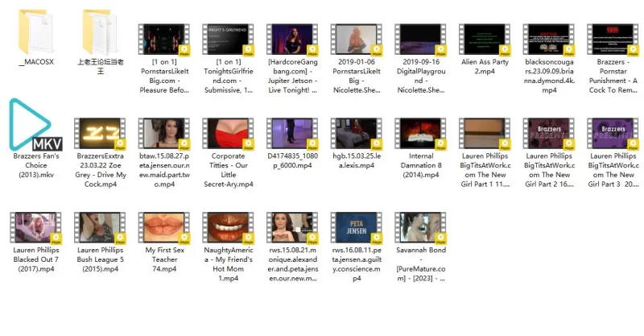Screen dimensions: 644x336
Task: Select the BrazzersExxtra 23.03.22 Zoe Grey file
Action: [100, 134]
